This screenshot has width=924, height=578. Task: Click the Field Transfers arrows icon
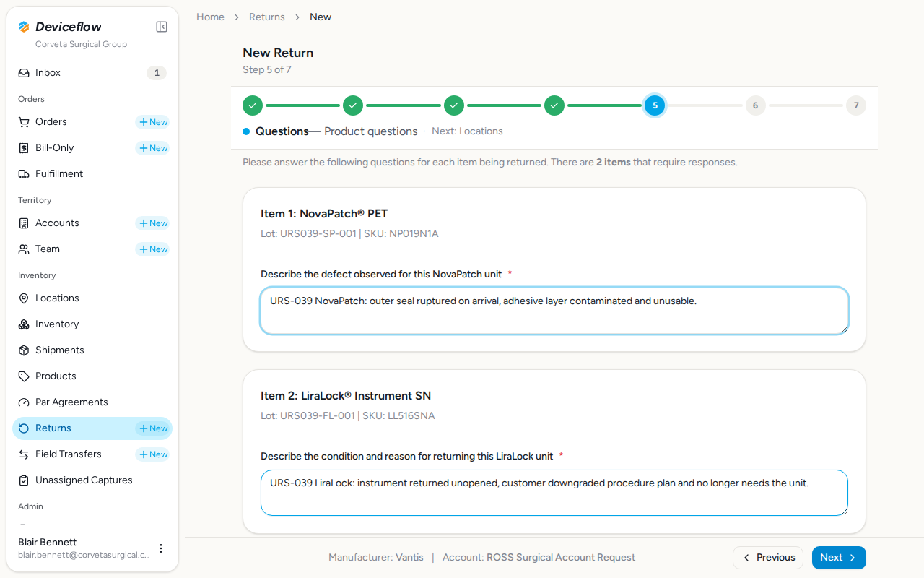click(x=24, y=454)
